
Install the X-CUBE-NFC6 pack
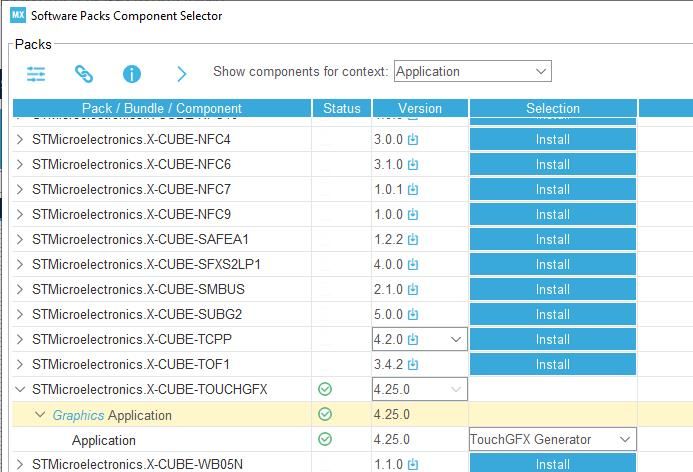pyautogui.click(x=553, y=164)
